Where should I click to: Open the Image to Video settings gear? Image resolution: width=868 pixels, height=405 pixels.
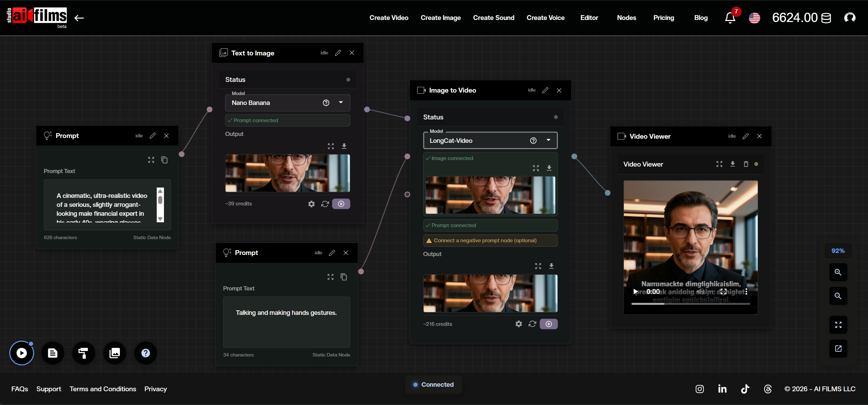tap(519, 324)
